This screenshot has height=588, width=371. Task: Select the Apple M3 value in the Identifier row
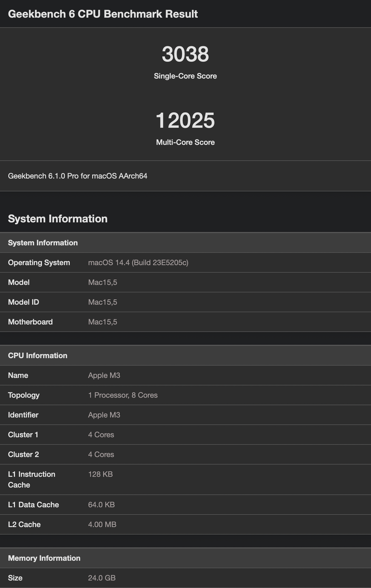coord(104,415)
